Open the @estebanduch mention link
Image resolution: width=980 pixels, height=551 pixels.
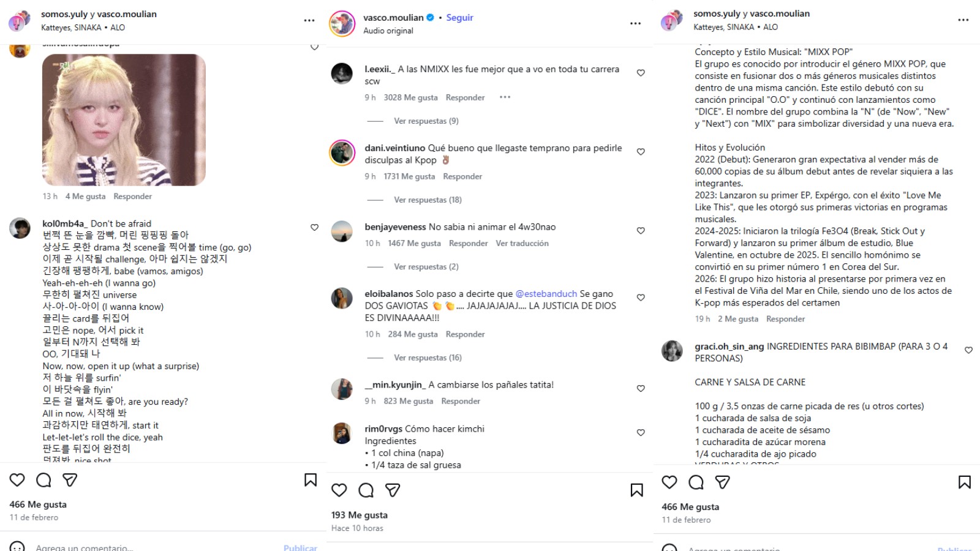point(546,294)
